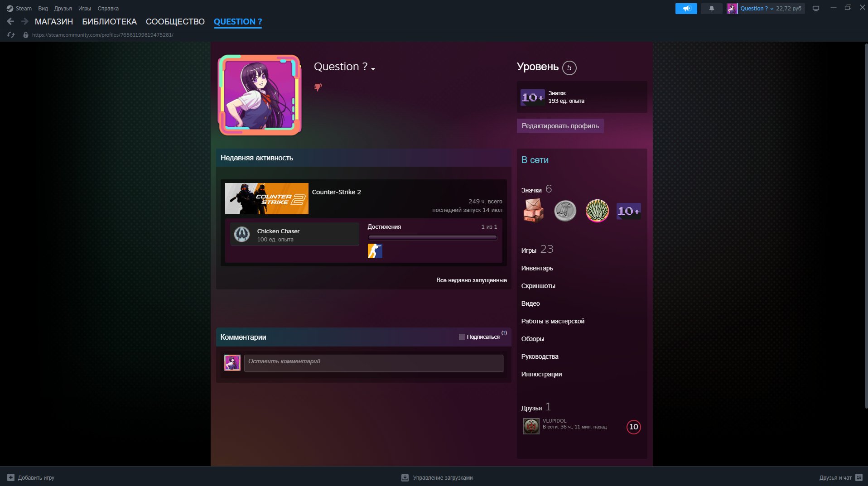
Task: Open the account menu beside the wallet balance
Action: pyautogui.click(x=771, y=8)
